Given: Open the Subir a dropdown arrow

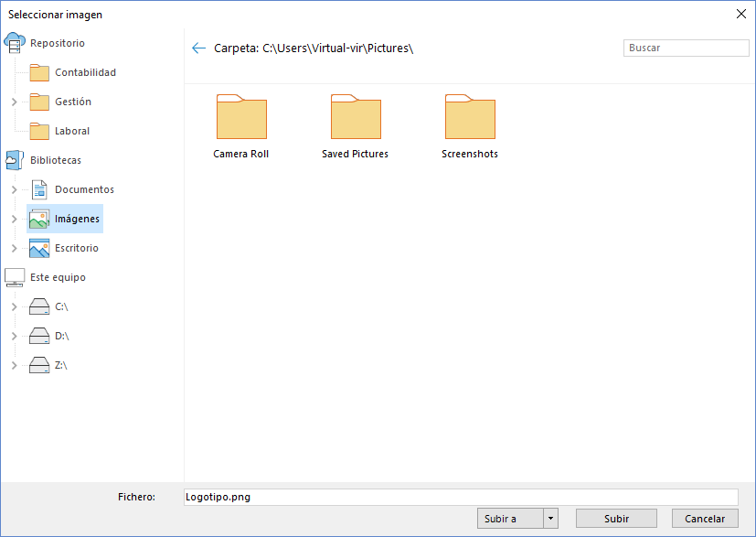Looking at the screenshot, I should [x=550, y=519].
